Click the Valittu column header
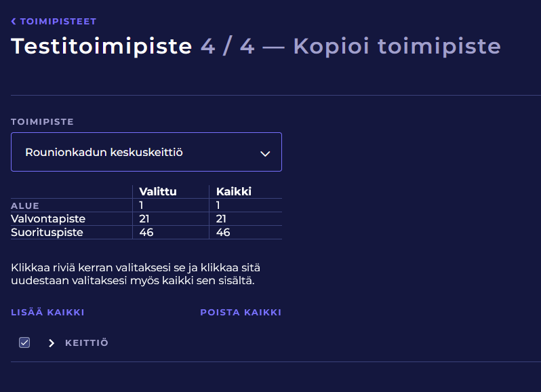Viewport: 541px width, 392px height. (x=158, y=191)
